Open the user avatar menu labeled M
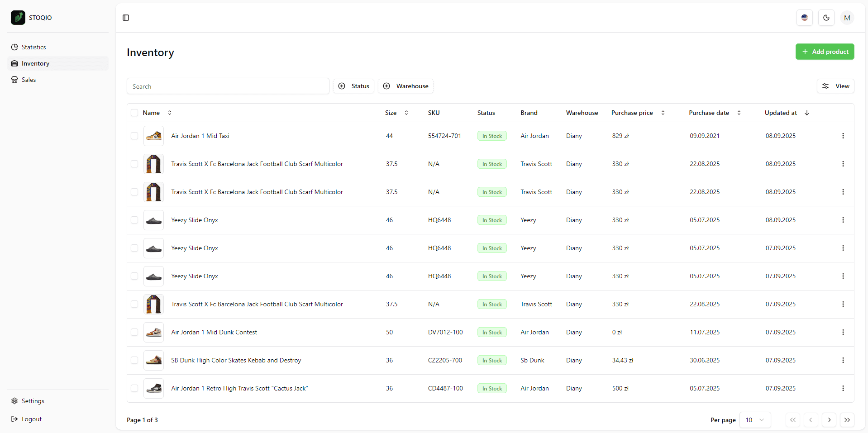Image resolution: width=868 pixels, height=433 pixels. pos(847,18)
